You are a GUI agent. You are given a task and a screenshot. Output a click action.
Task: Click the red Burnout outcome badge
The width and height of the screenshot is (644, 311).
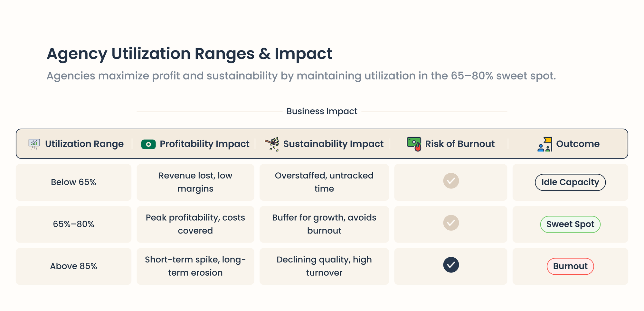(570, 266)
